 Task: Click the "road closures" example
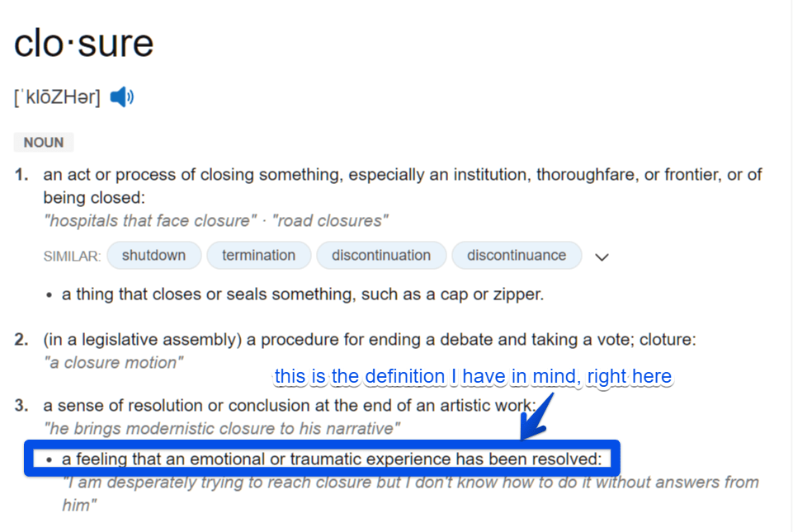pos(330,221)
